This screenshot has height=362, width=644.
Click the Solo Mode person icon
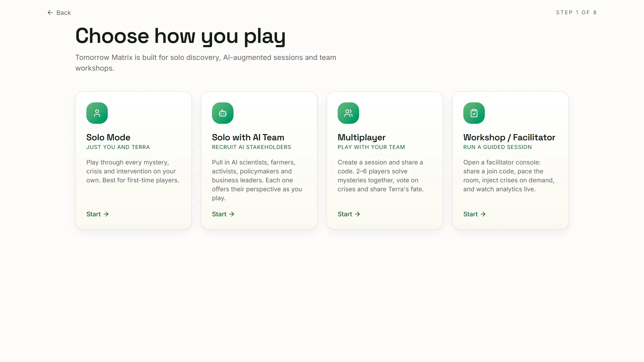[97, 113]
